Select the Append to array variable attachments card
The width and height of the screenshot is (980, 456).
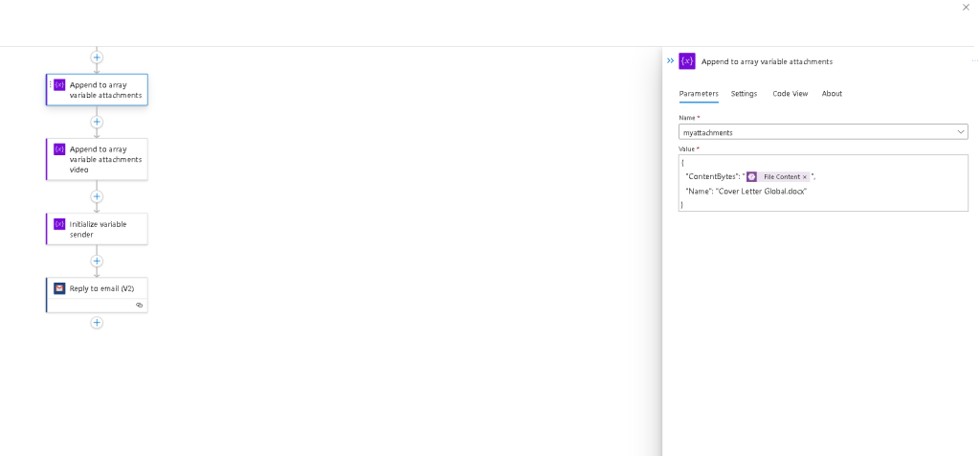(x=97, y=89)
